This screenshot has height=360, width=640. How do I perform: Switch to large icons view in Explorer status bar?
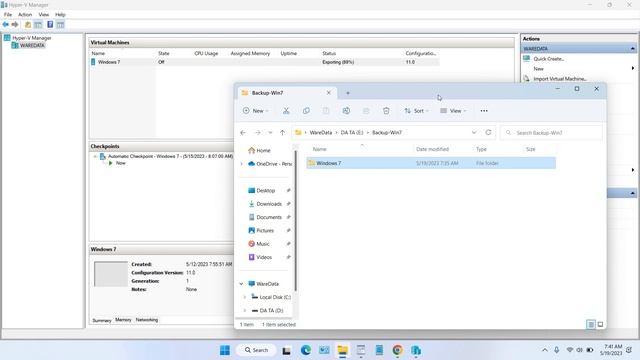tap(600, 324)
